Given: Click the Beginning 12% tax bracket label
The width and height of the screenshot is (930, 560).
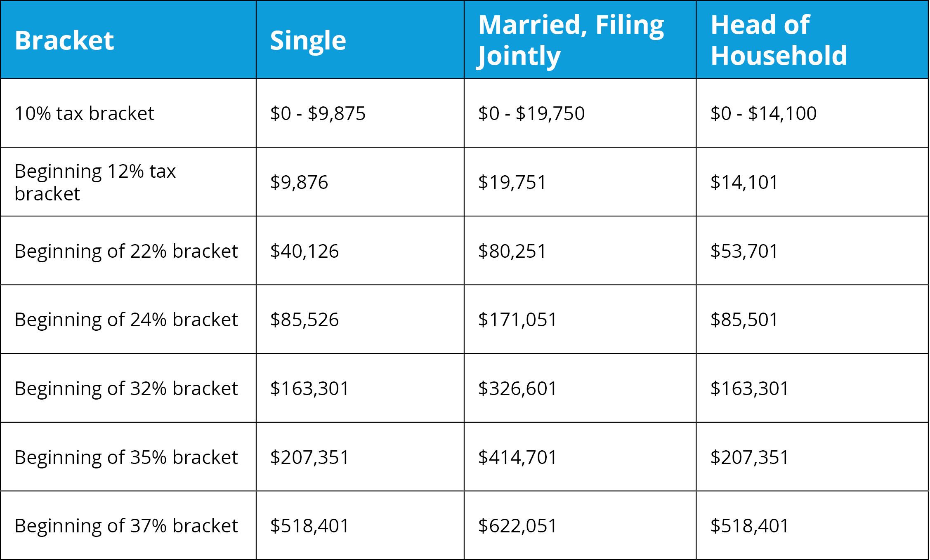Looking at the screenshot, I should (95, 182).
